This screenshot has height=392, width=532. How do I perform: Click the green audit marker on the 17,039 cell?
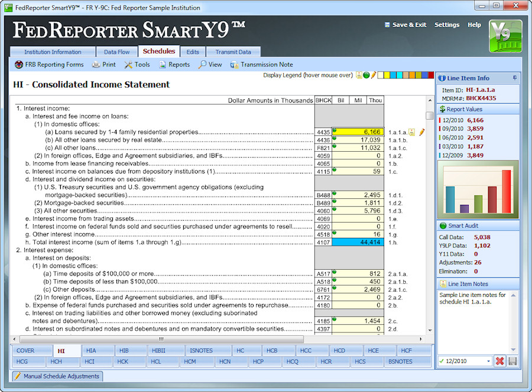tap(334, 138)
